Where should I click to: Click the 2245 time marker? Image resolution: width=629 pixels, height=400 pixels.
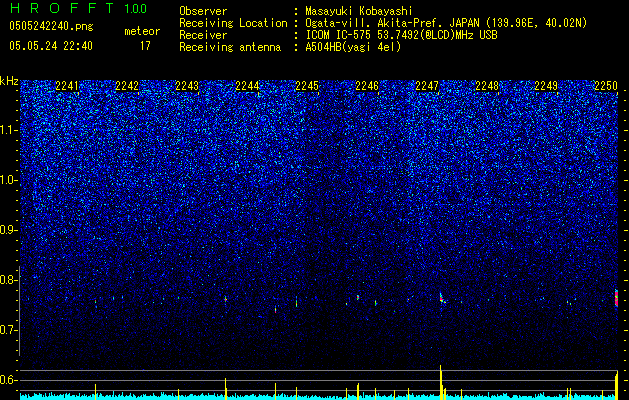tap(307, 85)
